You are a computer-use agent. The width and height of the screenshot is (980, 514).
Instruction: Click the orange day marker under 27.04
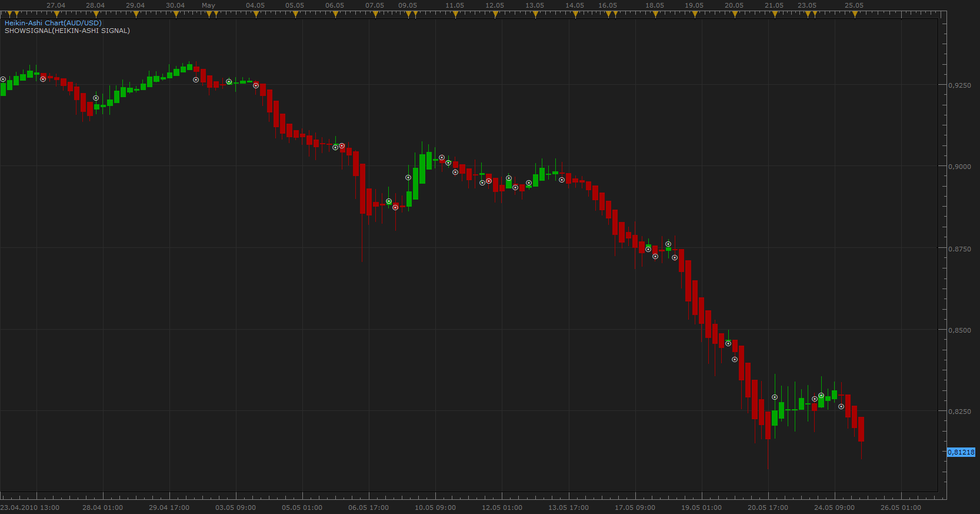56,14
